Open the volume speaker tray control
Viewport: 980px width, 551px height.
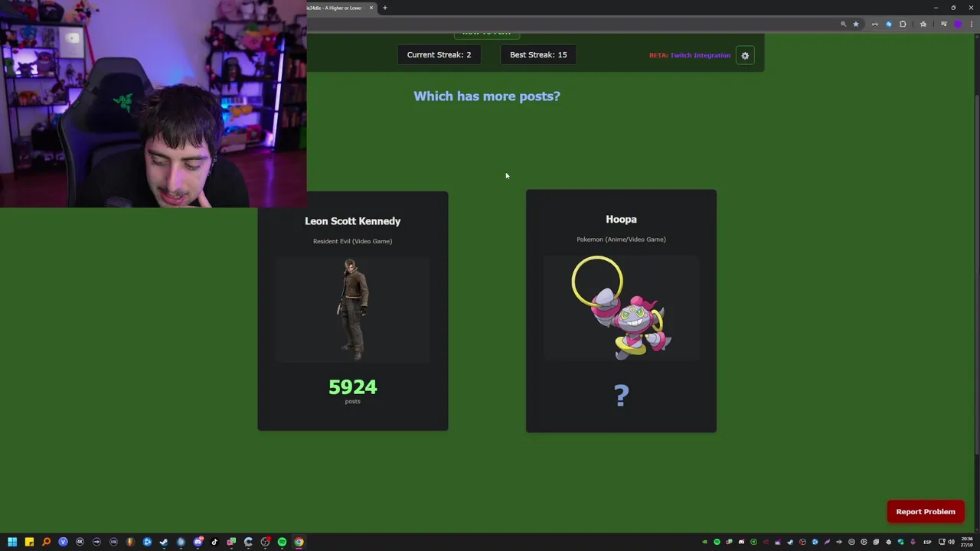pos(951,542)
